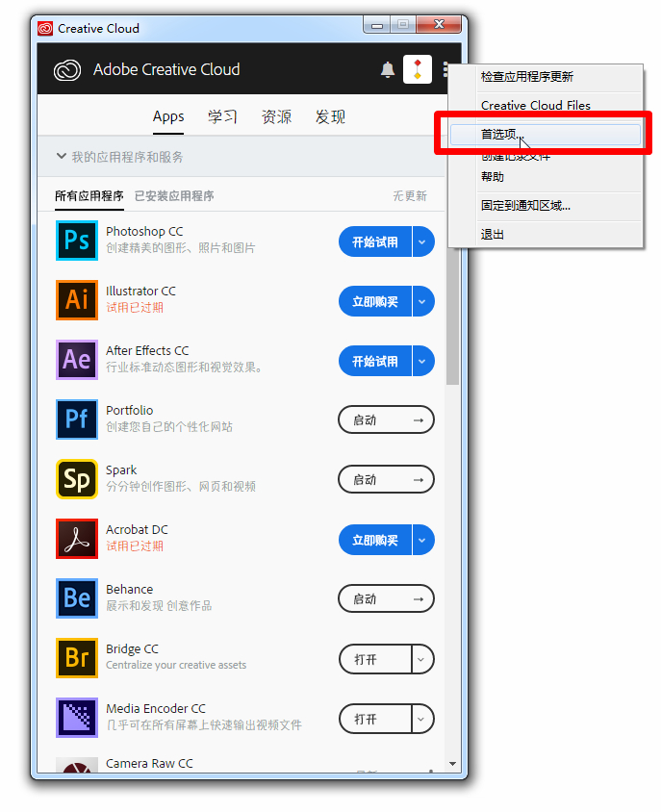The width and height of the screenshot is (661, 812).
Task: Open the user profile avatar
Action: pyautogui.click(x=418, y=69)
